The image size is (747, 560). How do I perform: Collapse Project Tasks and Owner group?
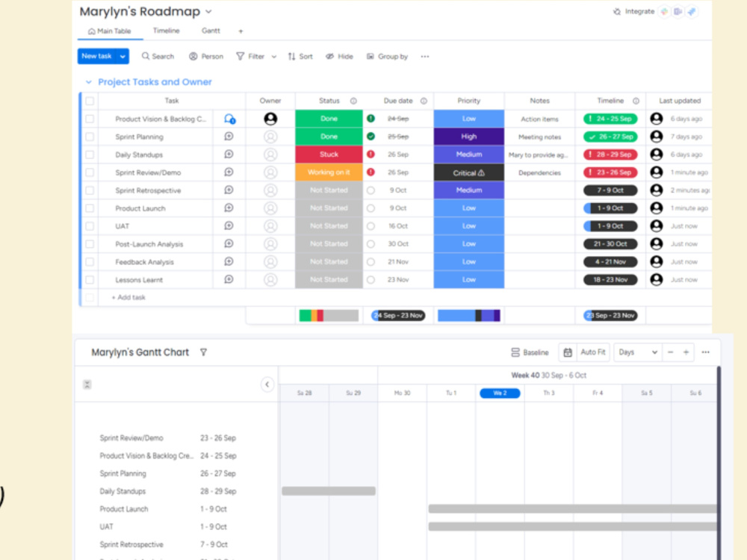(x=89, y=82)
